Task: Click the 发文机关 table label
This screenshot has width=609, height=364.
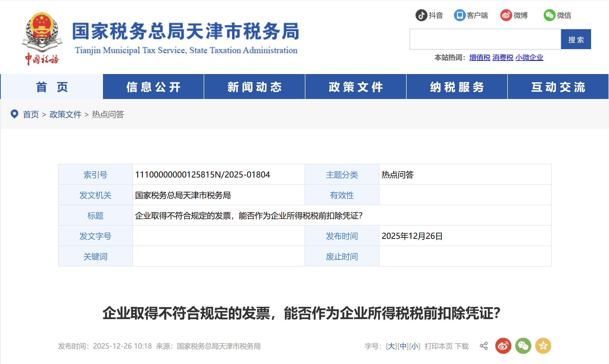Action: click(95, 195)
